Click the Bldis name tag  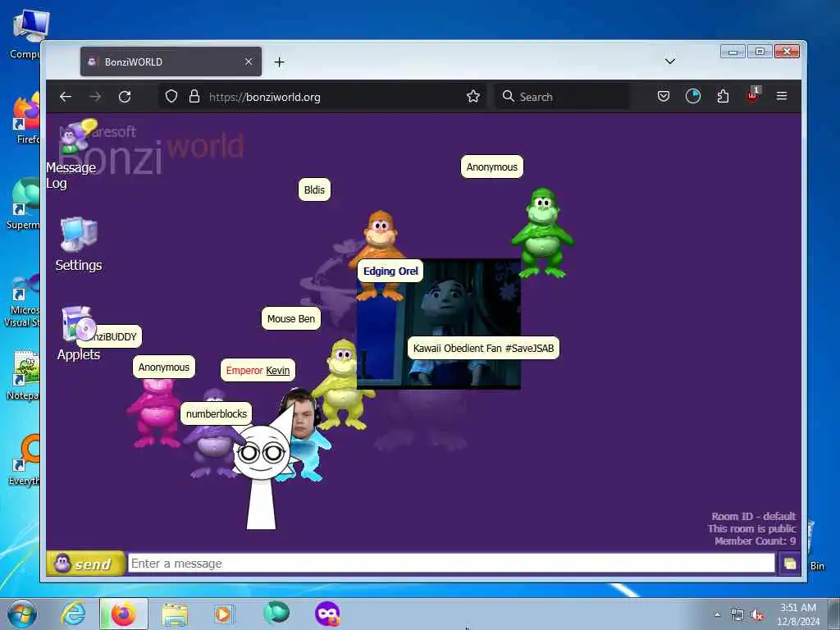(314, 189)
